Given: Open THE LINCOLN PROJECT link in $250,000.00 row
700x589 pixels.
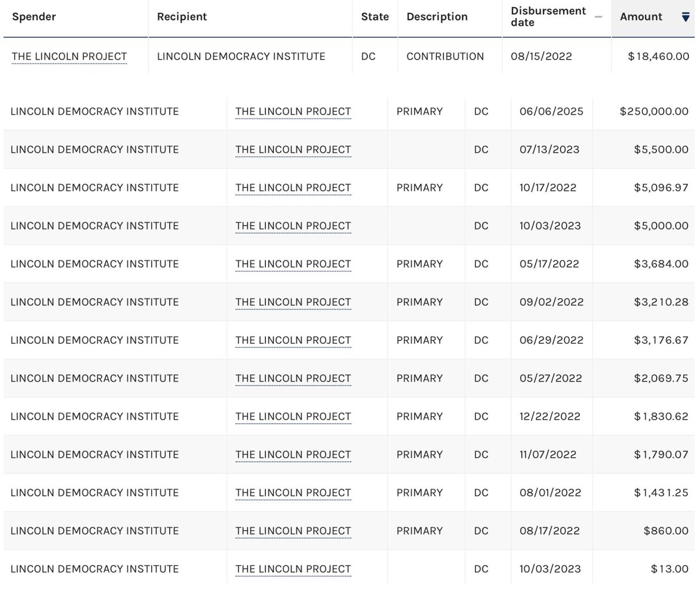Looking at the screenshot, I should coord(293,111).
